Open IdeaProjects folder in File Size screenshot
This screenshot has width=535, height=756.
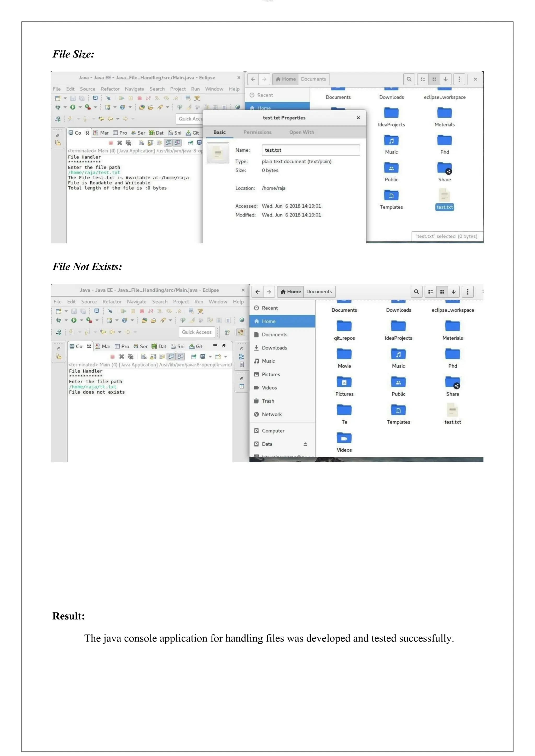tap(391, 117)
